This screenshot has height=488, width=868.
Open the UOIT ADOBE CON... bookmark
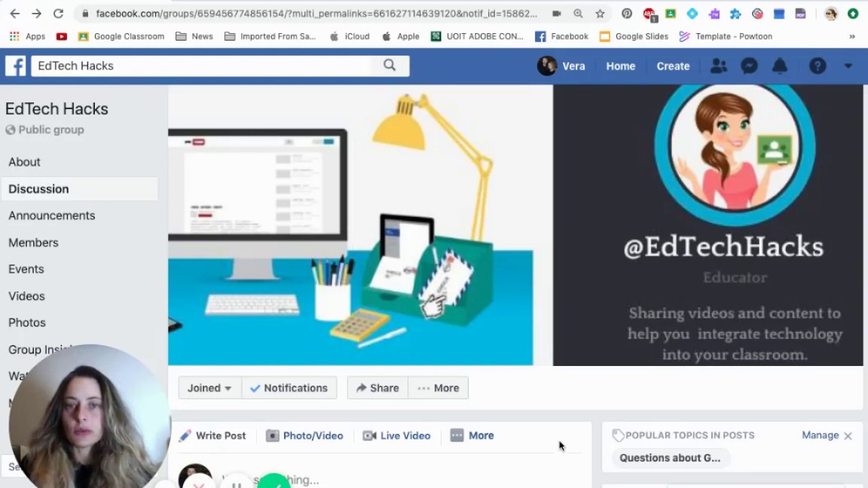[477, 37]
